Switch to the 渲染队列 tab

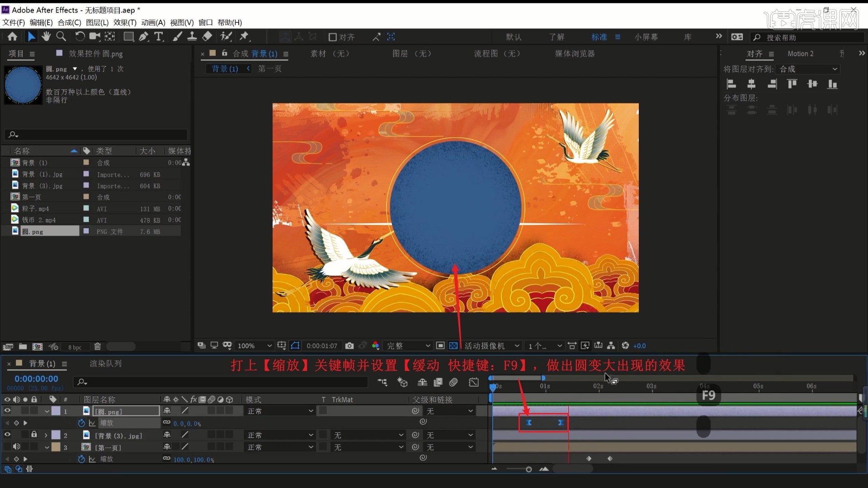tap(105, 364)
